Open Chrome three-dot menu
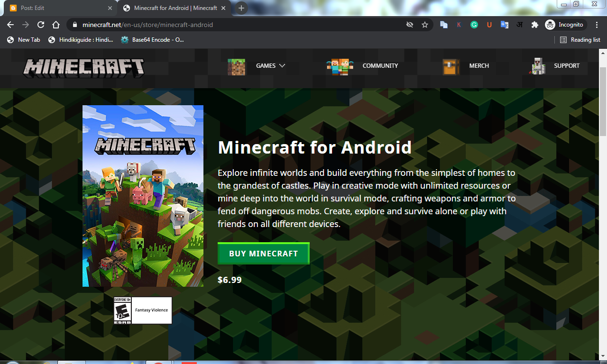This screenshot has width=607, height=364. [597, 25]
